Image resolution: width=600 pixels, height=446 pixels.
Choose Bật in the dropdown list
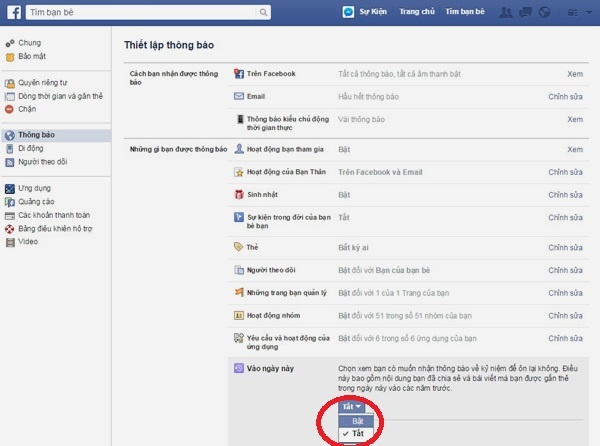pos(357,421)
